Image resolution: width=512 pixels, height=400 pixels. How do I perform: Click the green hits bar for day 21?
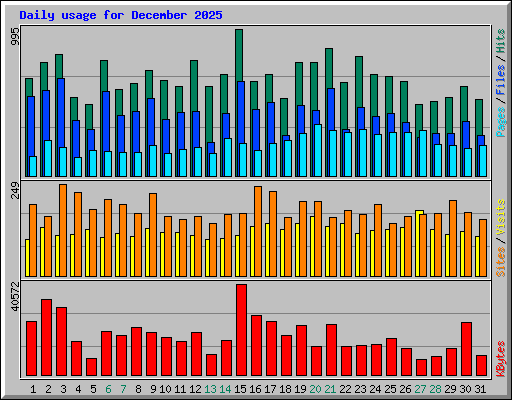point(329,68)
